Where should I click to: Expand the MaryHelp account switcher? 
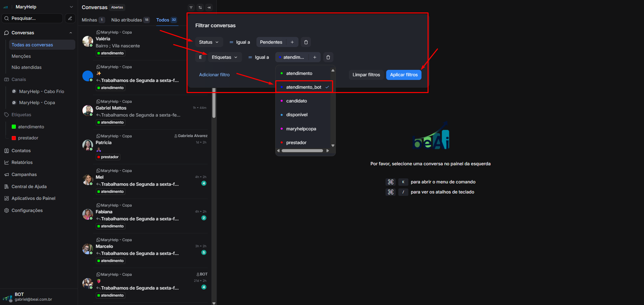(71, 7)
